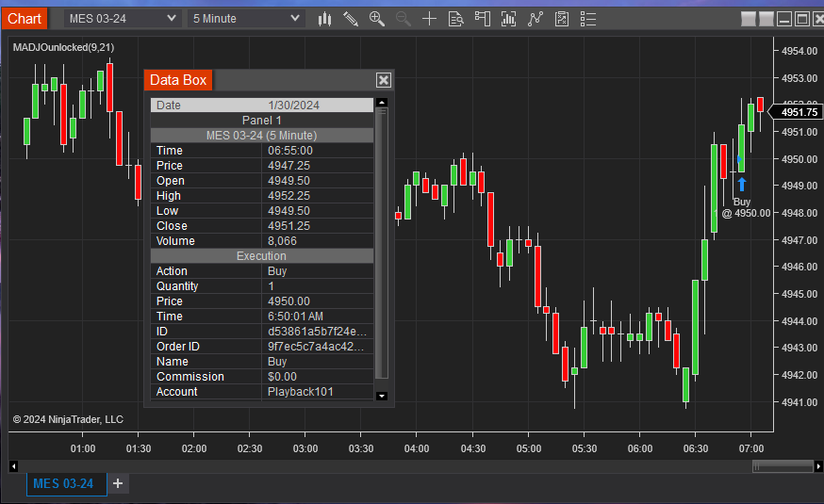Click the 4941.00 price axis label

(x=799, y=402)
